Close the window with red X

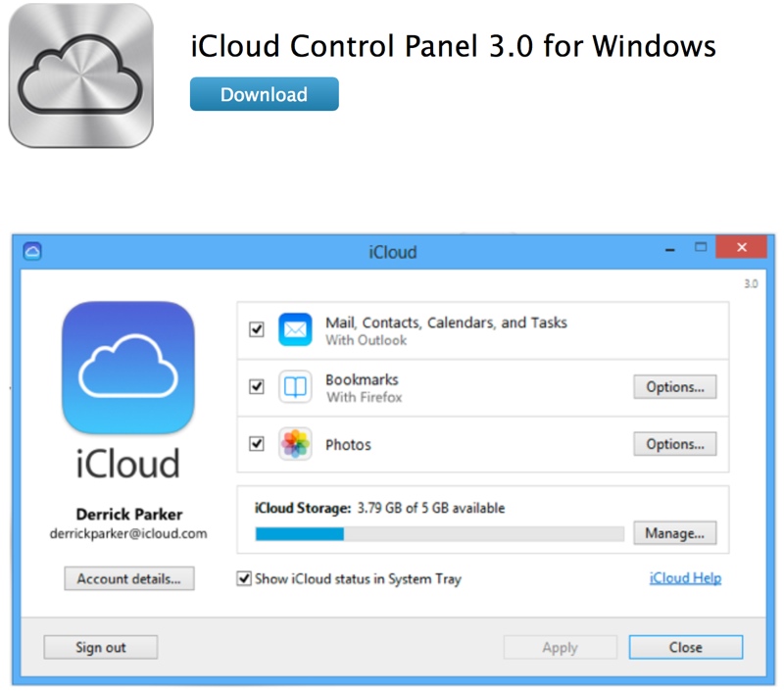click(x=742, y=247)
